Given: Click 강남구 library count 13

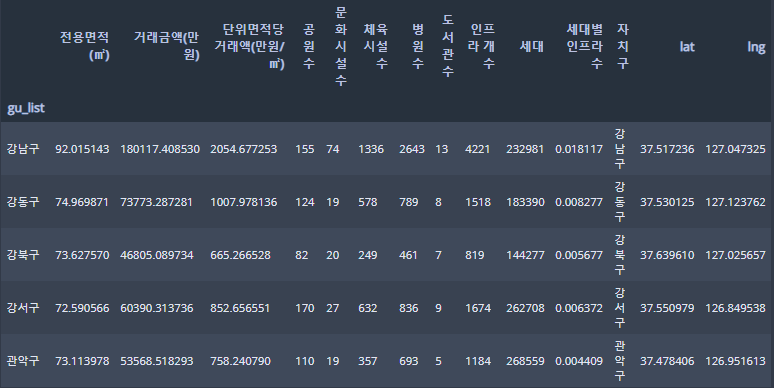Looking at the screenshot, I should [x=442, y=149].
